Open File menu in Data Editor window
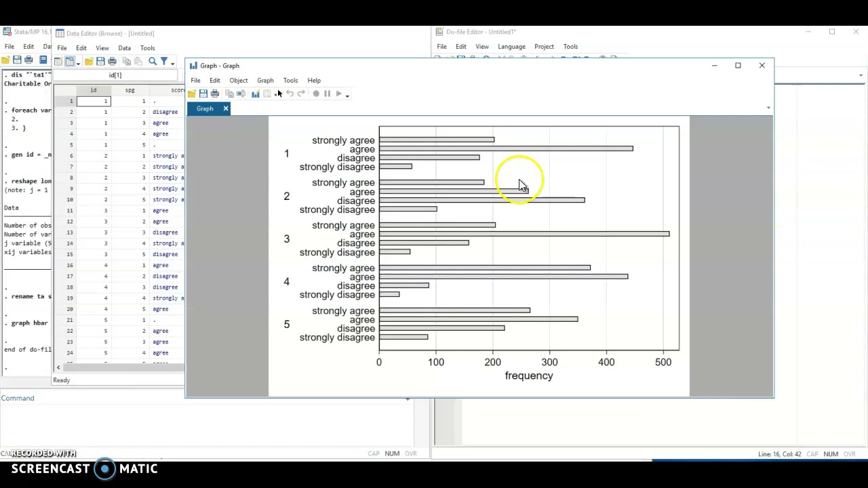Viewport: 868px width, 488px height. [62, 48]
